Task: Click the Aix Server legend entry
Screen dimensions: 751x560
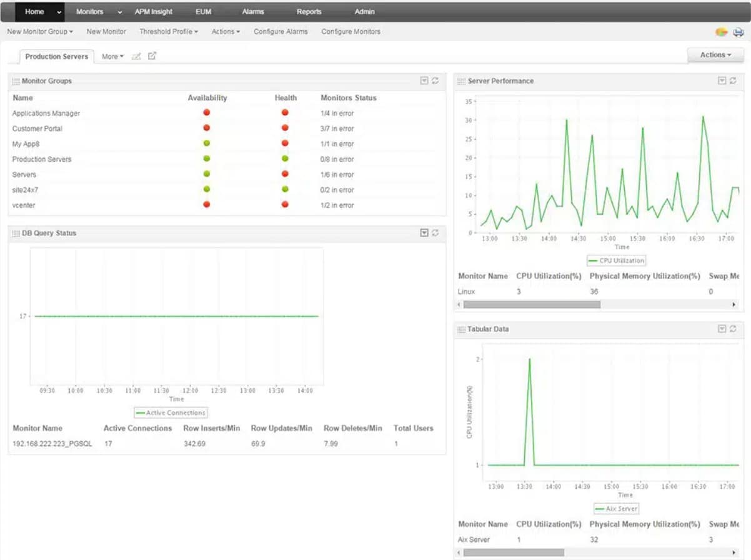Action: coord(616,509)
